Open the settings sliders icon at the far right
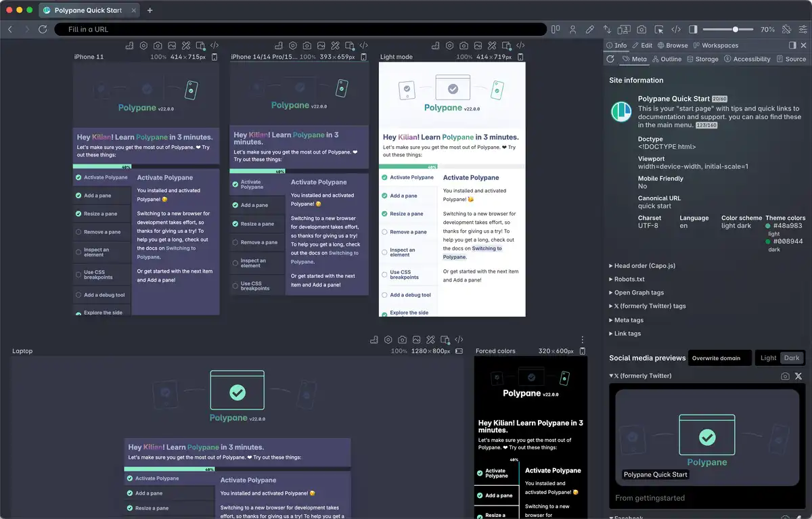This screenshot has height=519, width=812. 803,30
